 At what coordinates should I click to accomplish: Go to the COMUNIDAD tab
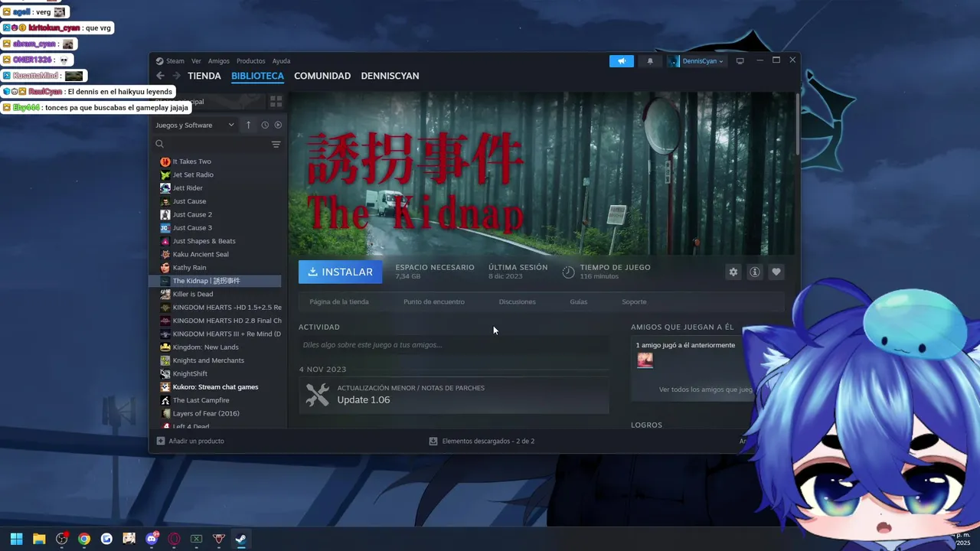point(322,76)
